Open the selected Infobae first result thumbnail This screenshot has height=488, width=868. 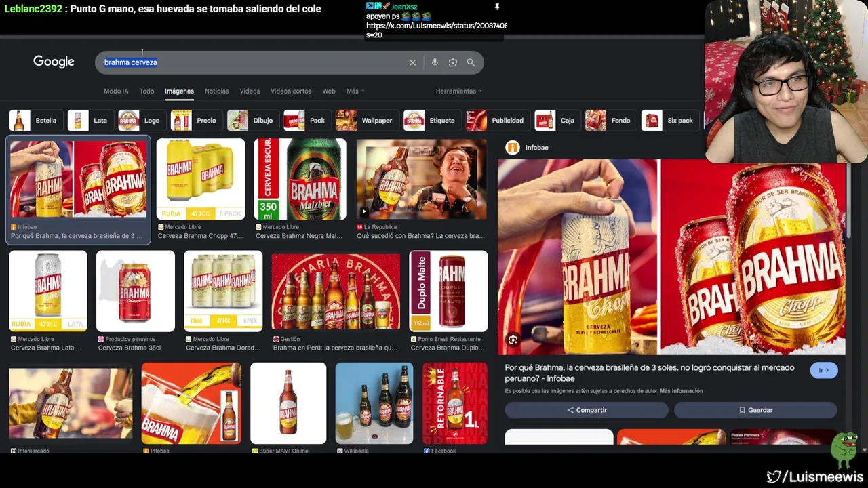pos(78,179)
